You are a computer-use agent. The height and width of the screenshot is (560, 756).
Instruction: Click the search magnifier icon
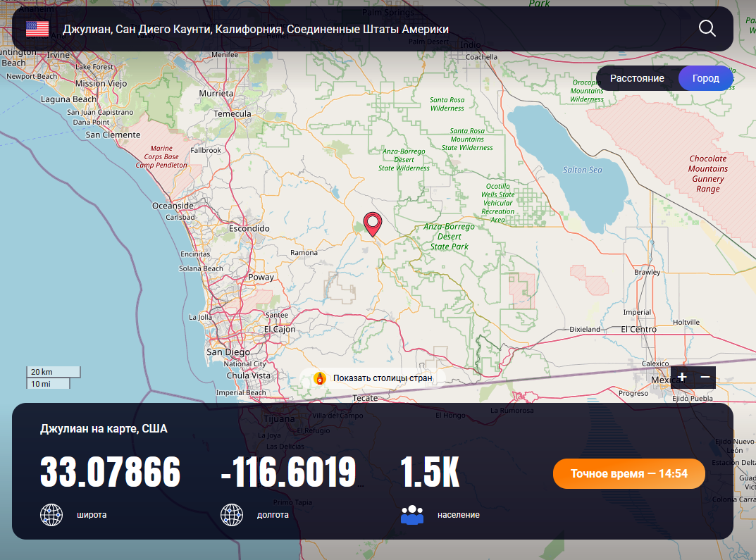tap(707, 28)
